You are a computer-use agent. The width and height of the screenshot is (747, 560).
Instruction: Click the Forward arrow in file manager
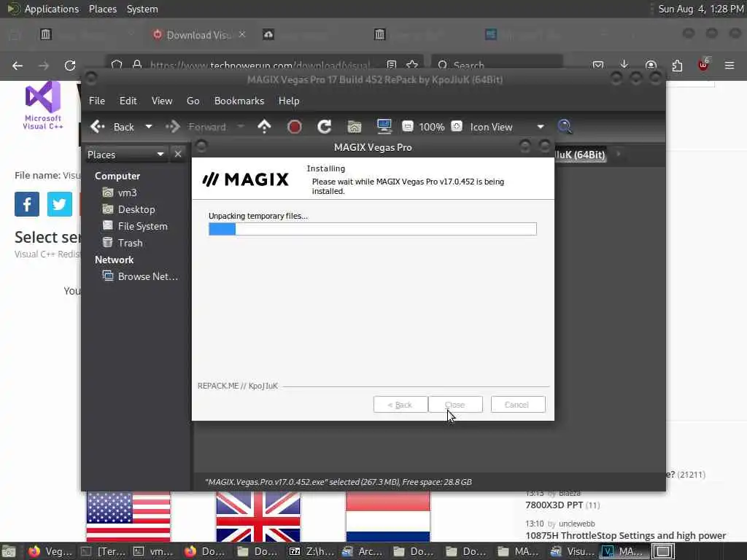coord(172,127)
